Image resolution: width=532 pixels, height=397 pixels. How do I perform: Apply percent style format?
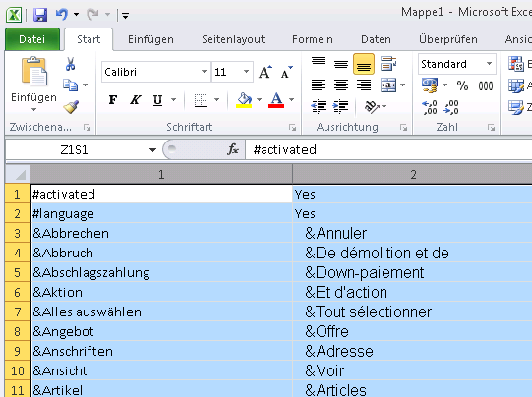pos(462,85)
